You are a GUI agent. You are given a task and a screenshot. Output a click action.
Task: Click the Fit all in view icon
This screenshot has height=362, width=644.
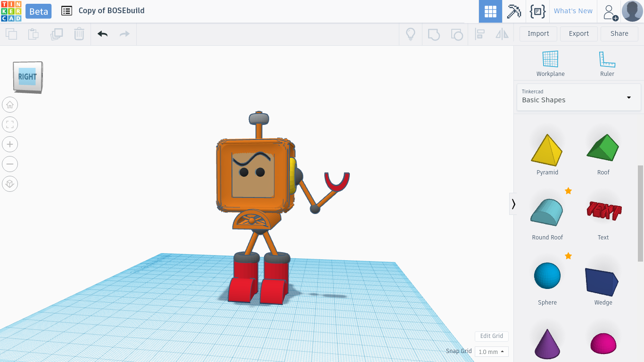tap(10, 124)
